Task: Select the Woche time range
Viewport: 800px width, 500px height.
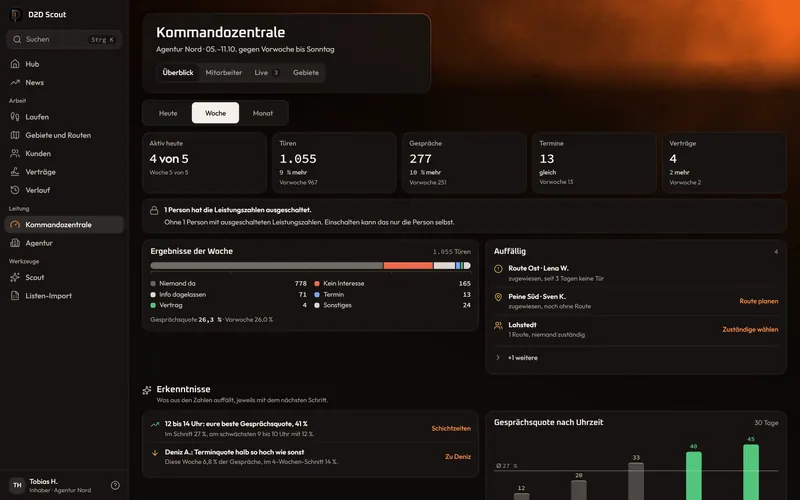Action: click(215, 113)
